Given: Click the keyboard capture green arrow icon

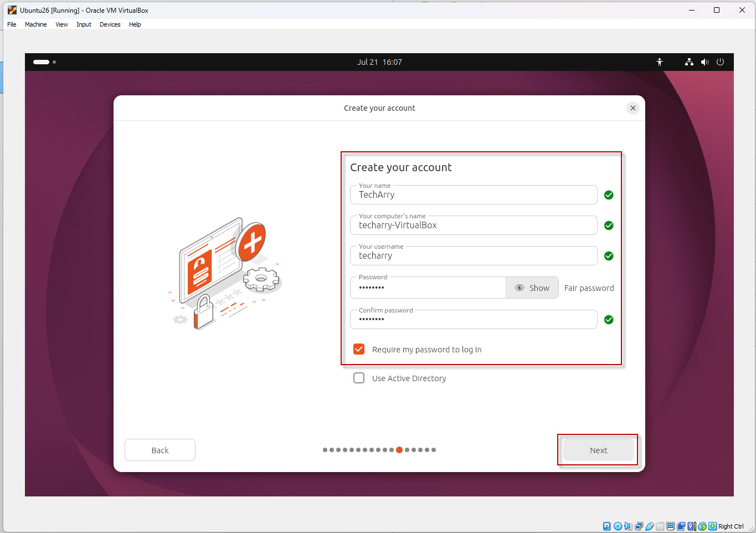Looking at the screenshot, I should [712, 526].
